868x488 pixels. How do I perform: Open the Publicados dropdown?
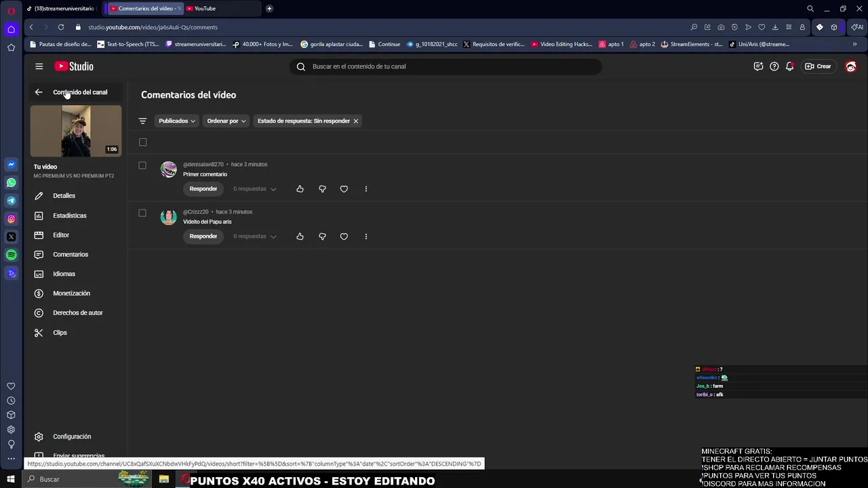177,121
